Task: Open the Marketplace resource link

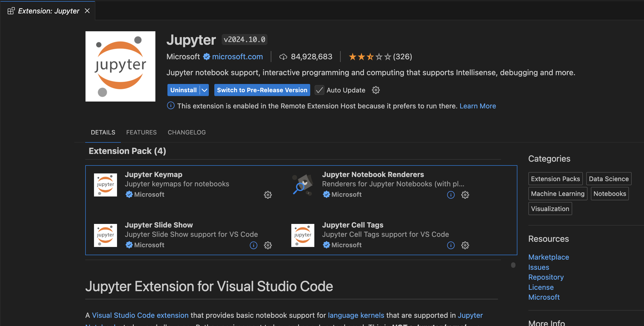Action: 549,257
